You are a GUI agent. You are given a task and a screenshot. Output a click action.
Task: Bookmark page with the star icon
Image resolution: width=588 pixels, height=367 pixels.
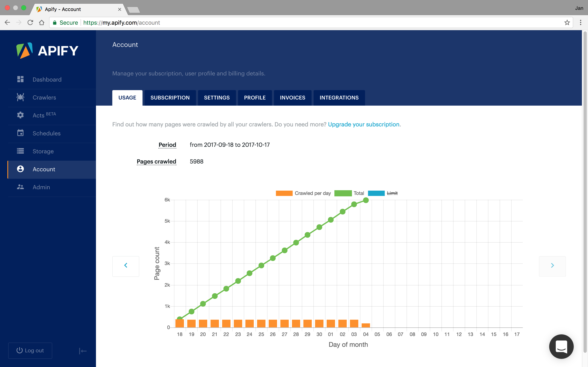point(567,23)
